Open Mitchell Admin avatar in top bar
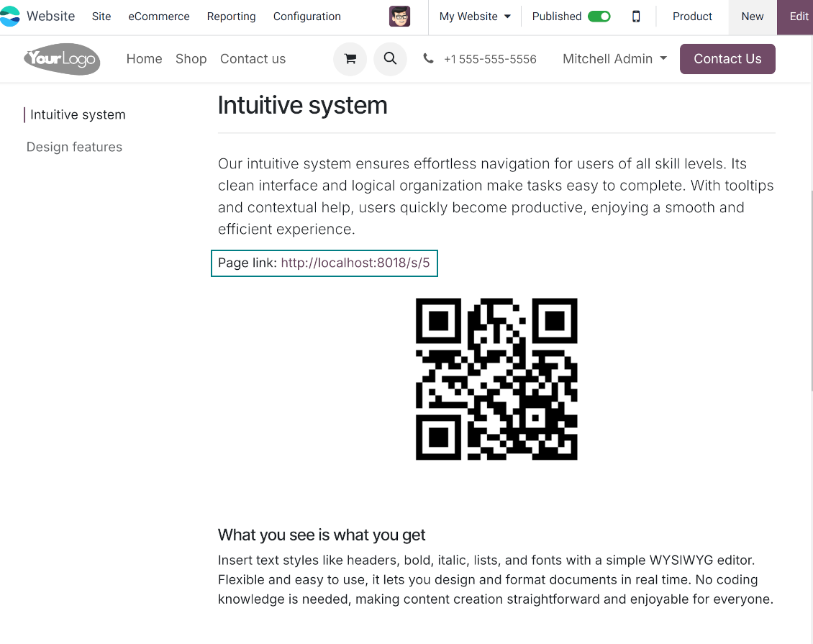813x644 pixels. click(400, 17)
